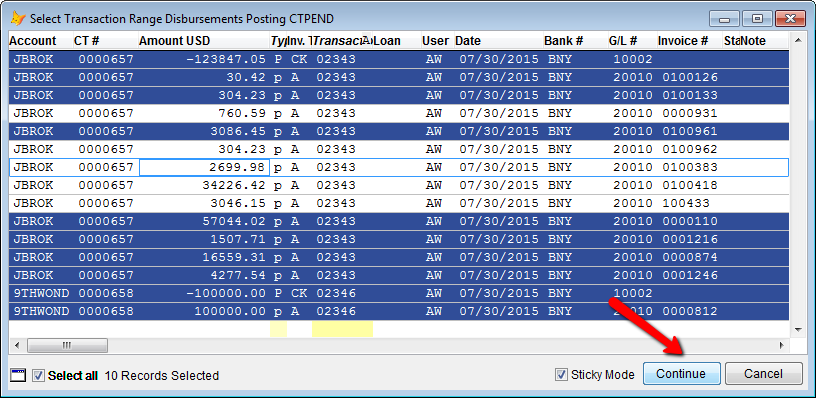Select the row with invoice 0001246
The height and width of the screenshot is (398, 816).
399,275
